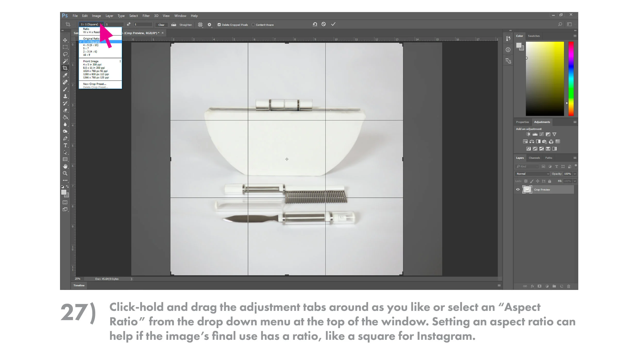Cancel the current crop operation
The width and height of the screenshot is (644, 362).
point(324,24)
